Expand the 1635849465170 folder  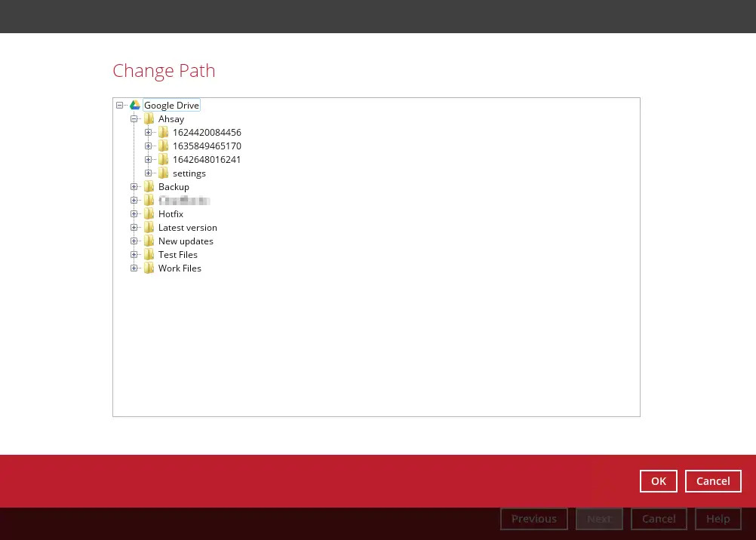click(x=149, y=146)
